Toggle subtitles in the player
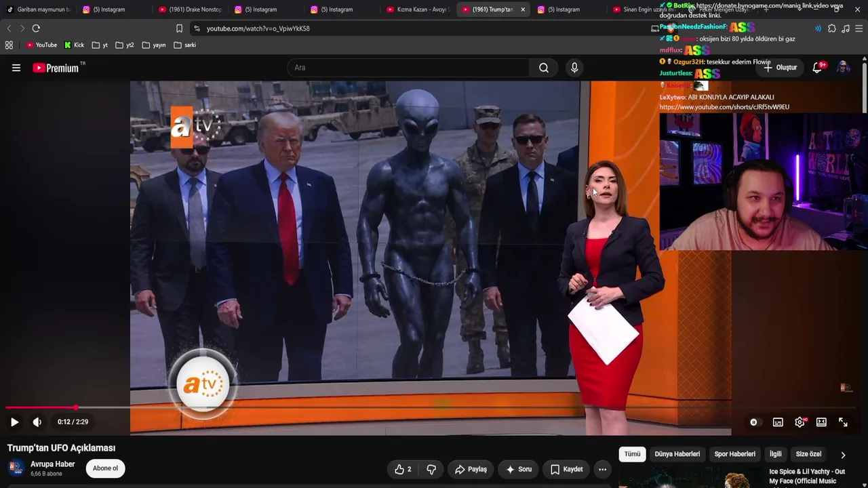 (778, 422)
